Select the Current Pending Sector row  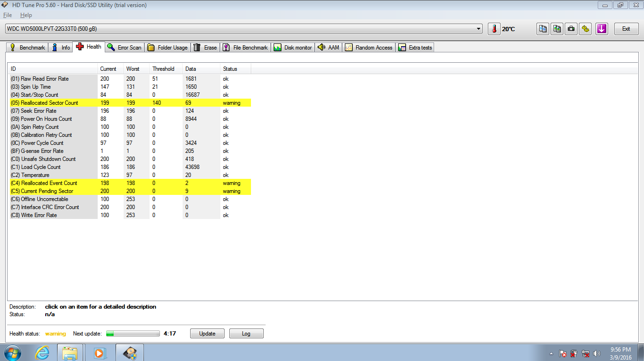(129, 191)
